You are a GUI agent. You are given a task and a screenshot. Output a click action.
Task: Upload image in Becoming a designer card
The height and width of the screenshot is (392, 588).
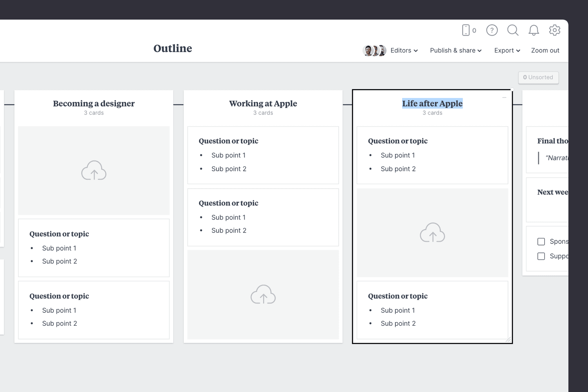[x=94, y=171]
